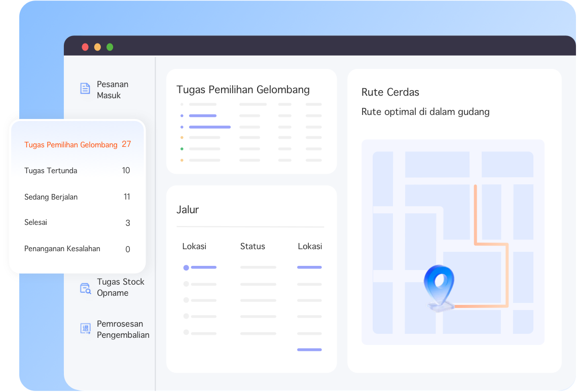Click the red close window dot
Image resolution: width=577 pixels, height=392 pixels.
(x=85, y=47)
